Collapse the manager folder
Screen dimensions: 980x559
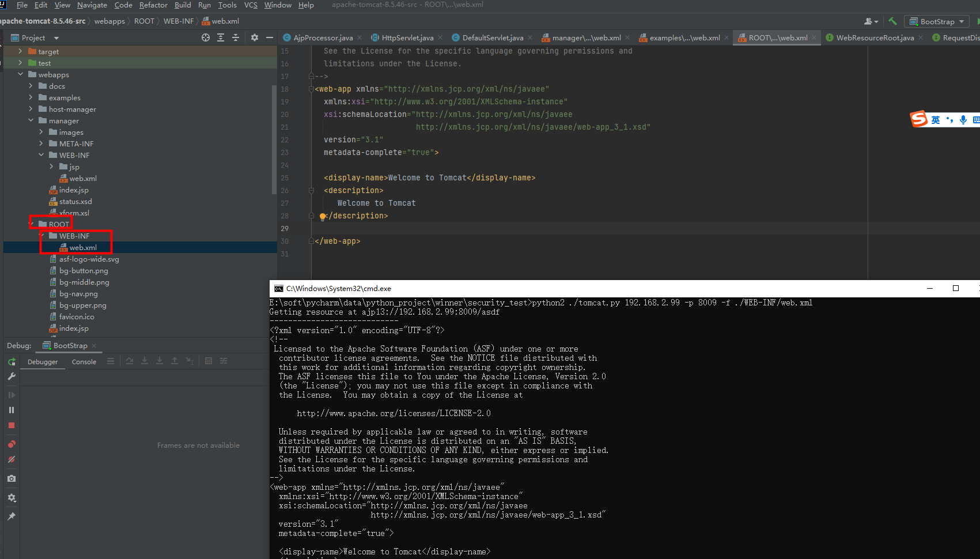[31, 120]
